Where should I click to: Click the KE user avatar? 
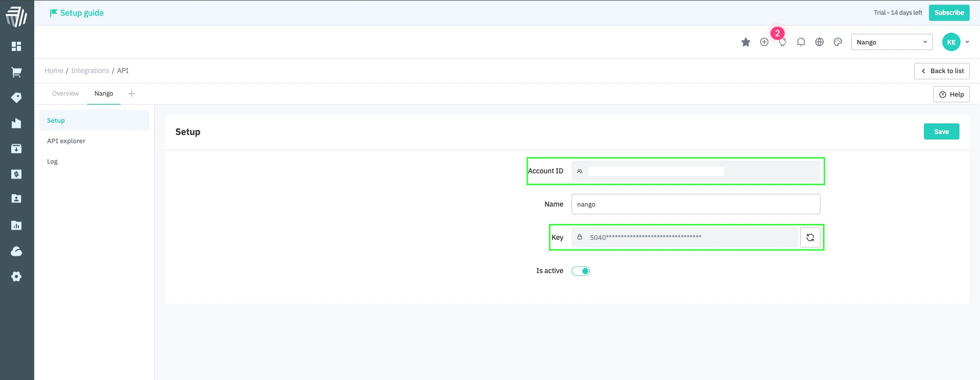pos(951,42)
